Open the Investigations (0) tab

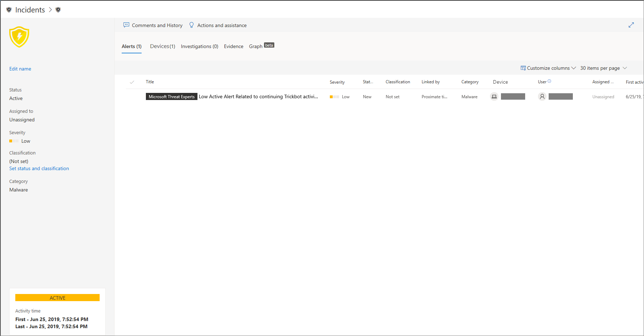coord(200,46)
